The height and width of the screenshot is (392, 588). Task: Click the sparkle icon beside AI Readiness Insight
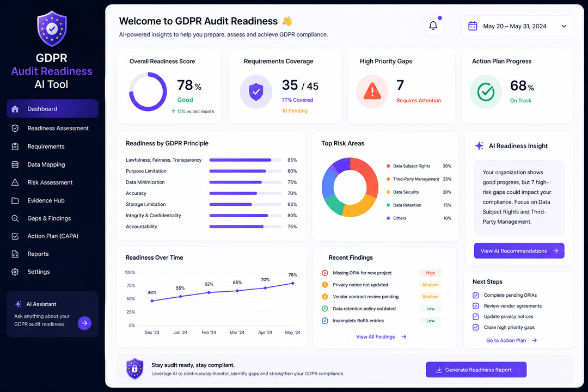click(x=479, y=145)
